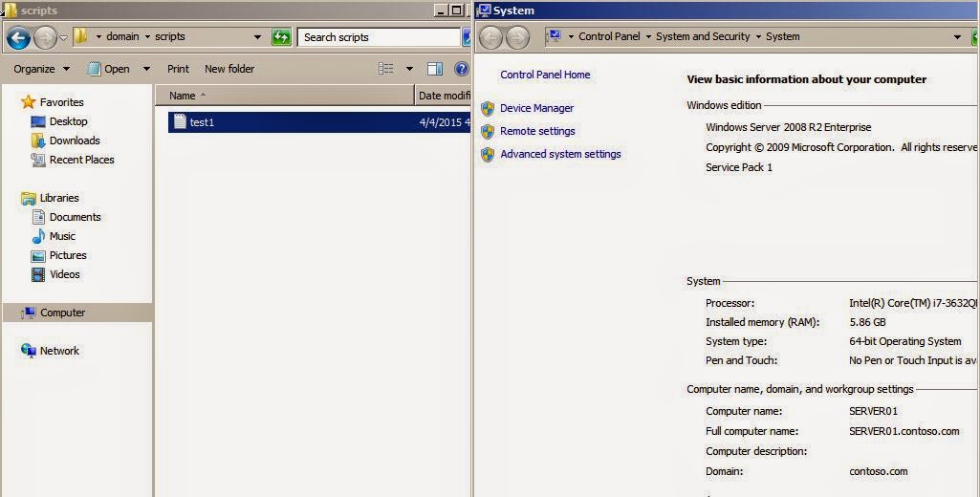Open Desktop in Favorites
This screenshot has height=497, width=980.
(x=68, y=121)
